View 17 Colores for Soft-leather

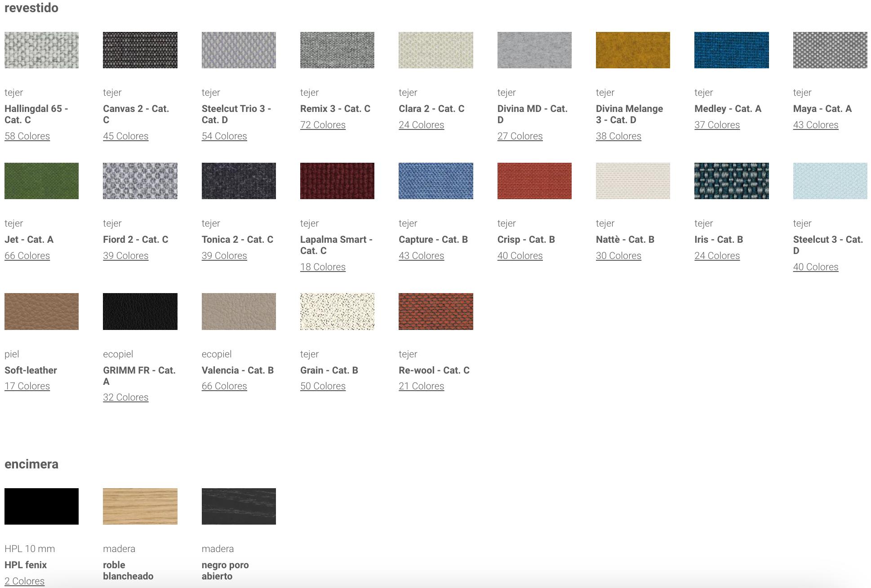pos(27,386)
